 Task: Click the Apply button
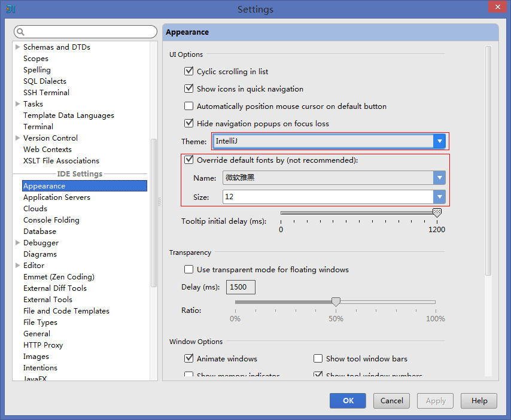tap(436, 401)
